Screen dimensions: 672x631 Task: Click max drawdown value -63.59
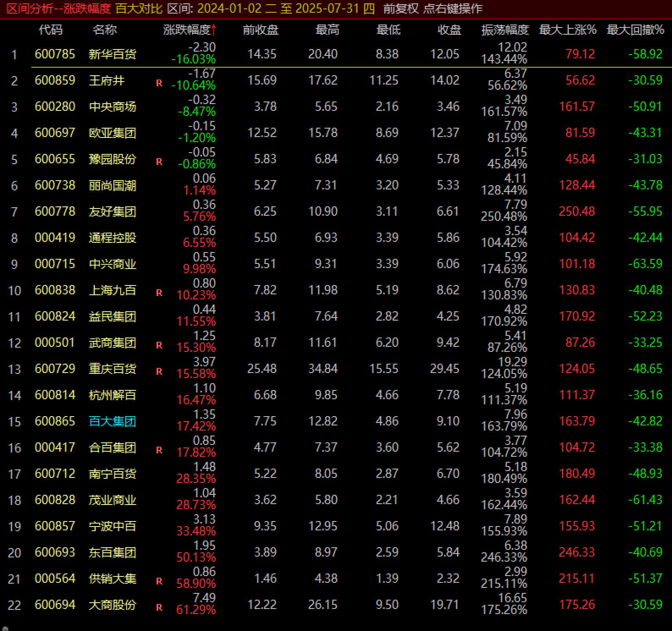[x=645, y=264]
